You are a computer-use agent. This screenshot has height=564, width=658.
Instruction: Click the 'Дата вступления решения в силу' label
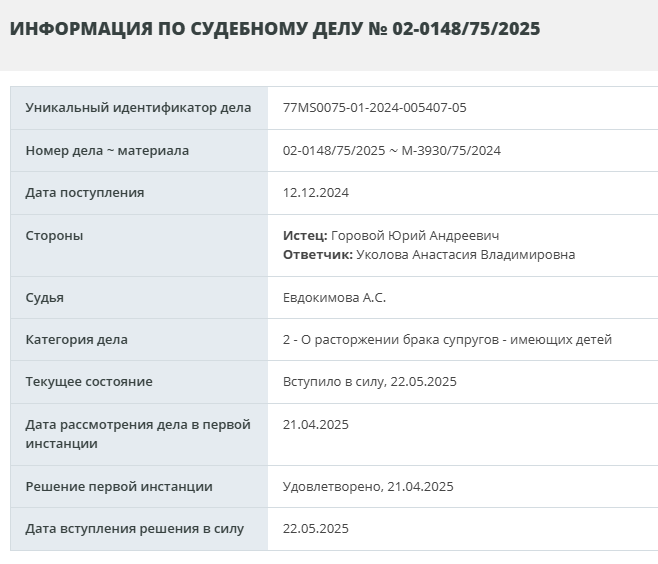click(135, 529)
